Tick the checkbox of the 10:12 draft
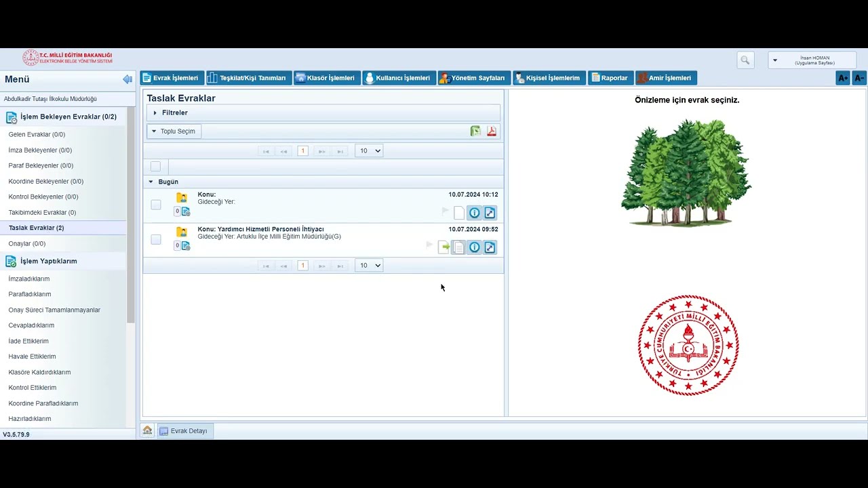Image resolution: width=868 pixels, height=488 pixels. [x=156, y=205]
